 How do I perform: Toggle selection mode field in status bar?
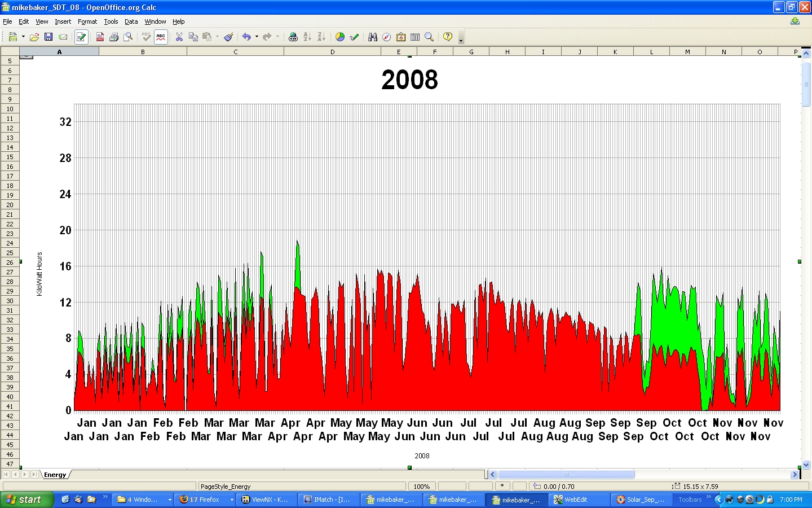(x=480, y=486)
